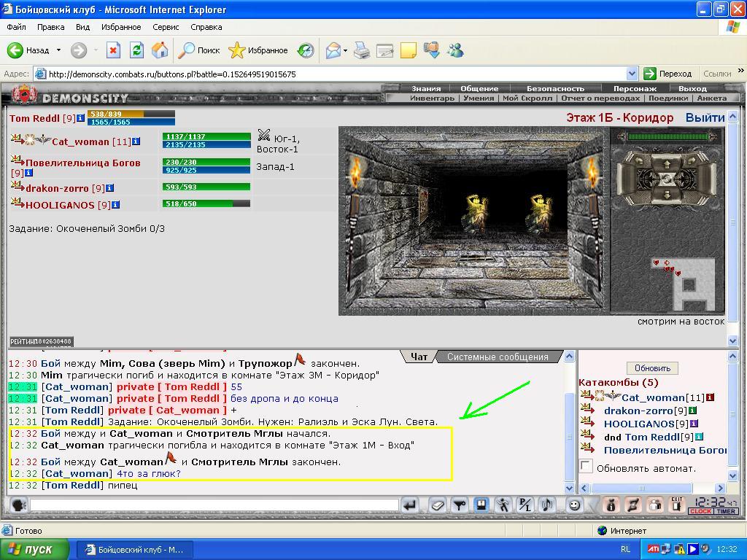
Task: Open the Справка menu
Action: coord(206,27)
